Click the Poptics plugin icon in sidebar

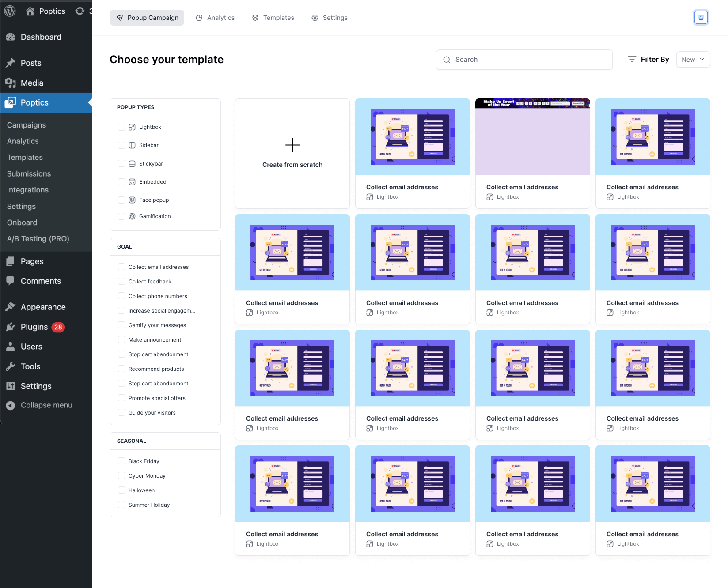tap(11, 102)
